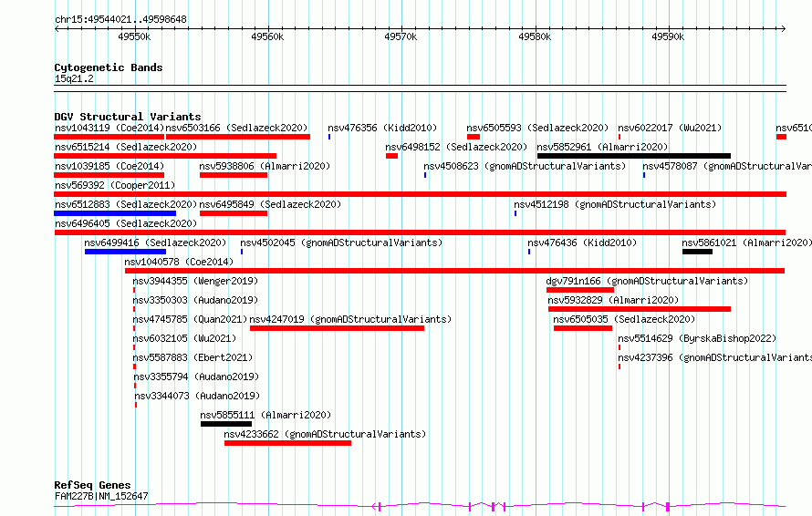812x516 pixels.
Task: Select nsv6505593 (Sedlazeck2020) variant label
Action: point(537,128)
